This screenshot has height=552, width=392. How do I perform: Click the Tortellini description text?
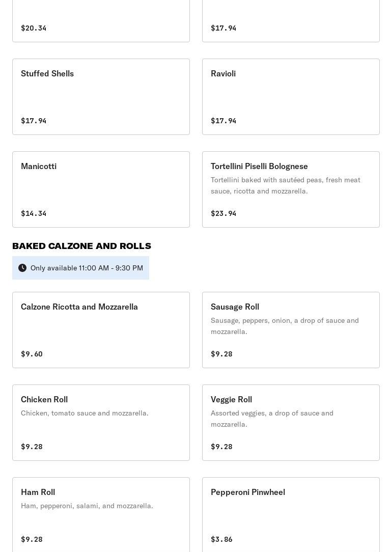285,185
